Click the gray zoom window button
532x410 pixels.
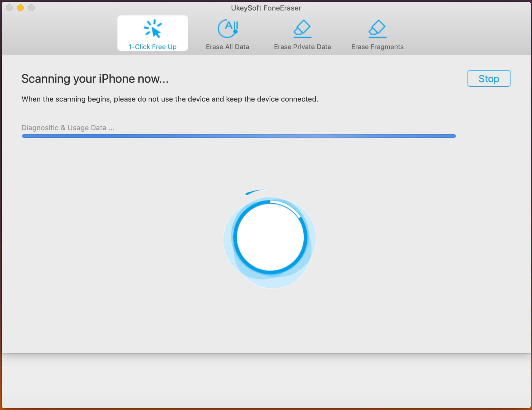[x=31, y=8]
